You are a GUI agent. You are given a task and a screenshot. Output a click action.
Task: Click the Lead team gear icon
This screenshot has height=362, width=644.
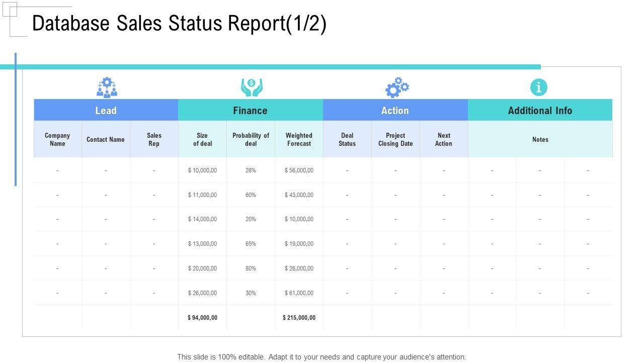pyautogui.click(x=107, y=87)
